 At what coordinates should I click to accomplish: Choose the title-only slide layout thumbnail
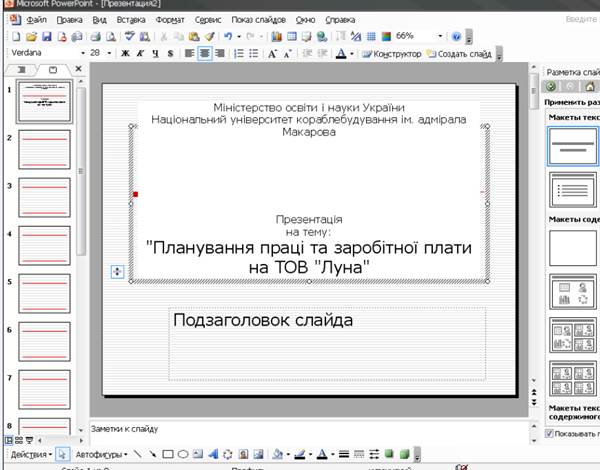573,146
